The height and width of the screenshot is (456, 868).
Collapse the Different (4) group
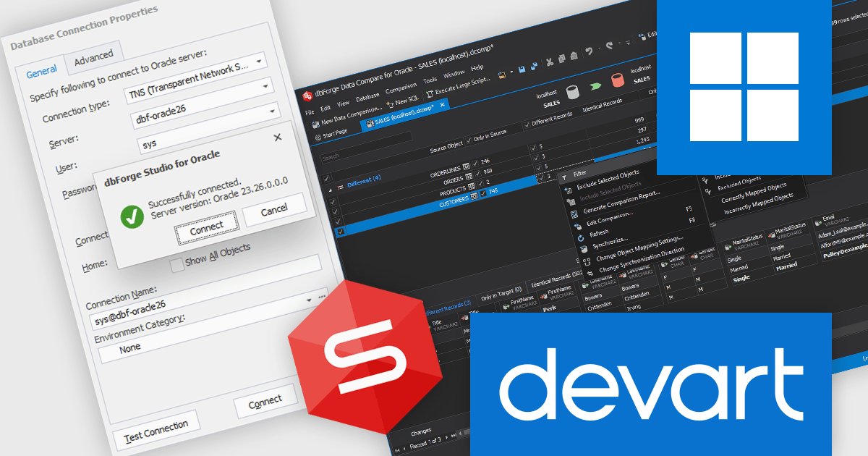click(x=331, y=190)
